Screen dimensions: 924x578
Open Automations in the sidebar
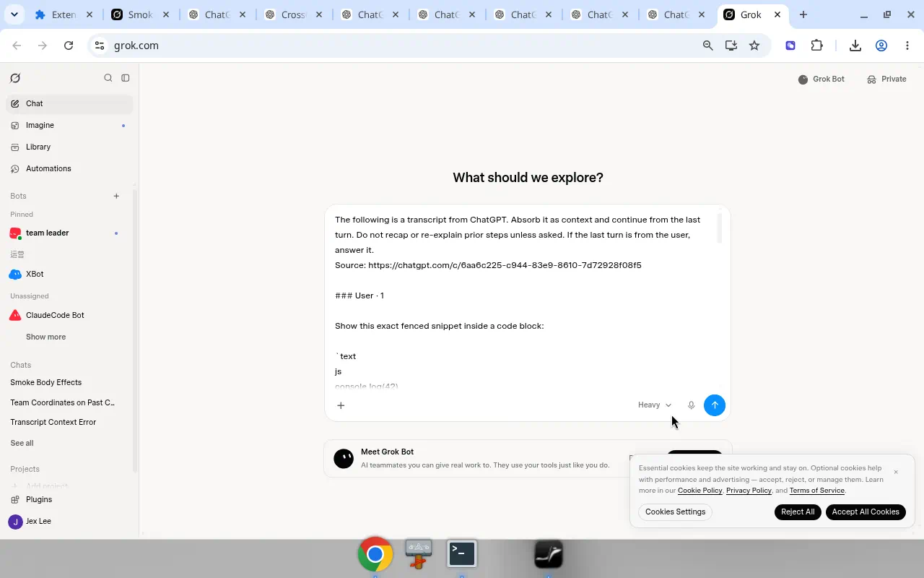pos(69,168)
